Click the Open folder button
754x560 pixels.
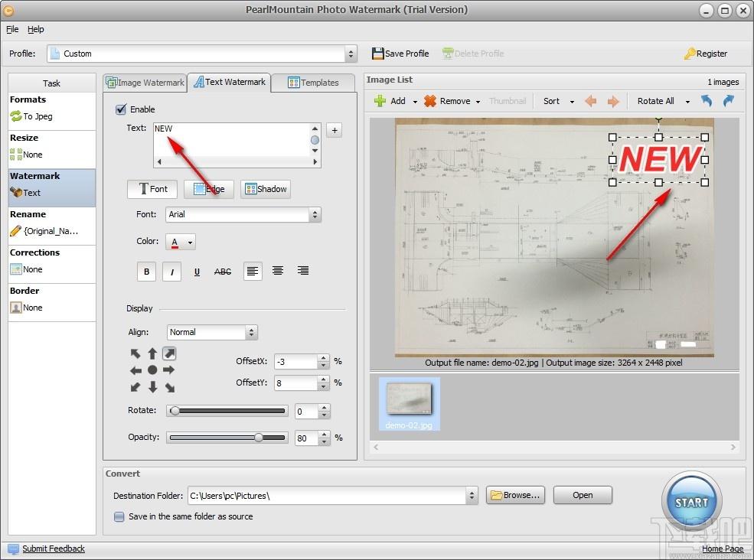(583, 495)
